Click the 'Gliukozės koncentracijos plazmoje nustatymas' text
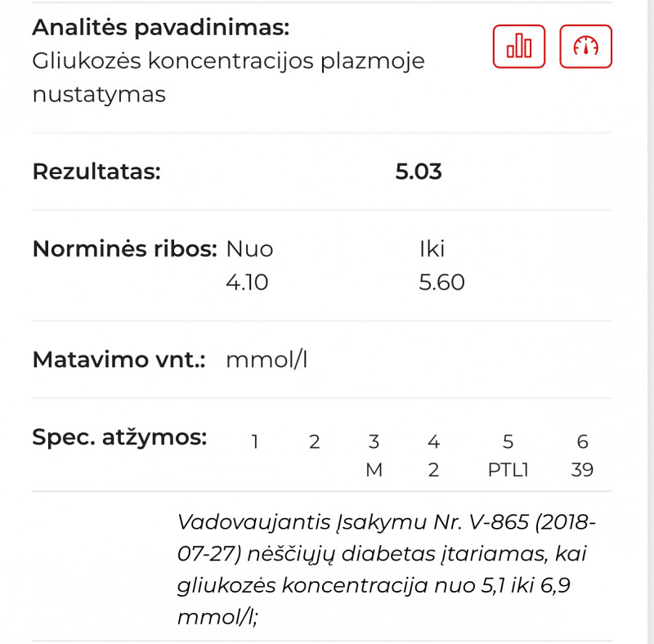The image size is (654, 644). pos(228,78)
